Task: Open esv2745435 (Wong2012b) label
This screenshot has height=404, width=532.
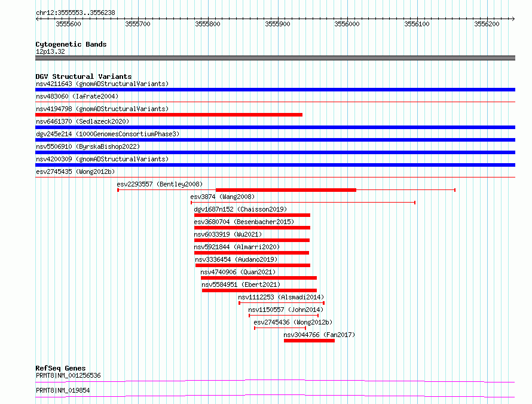Action: [x=75, y=172]
